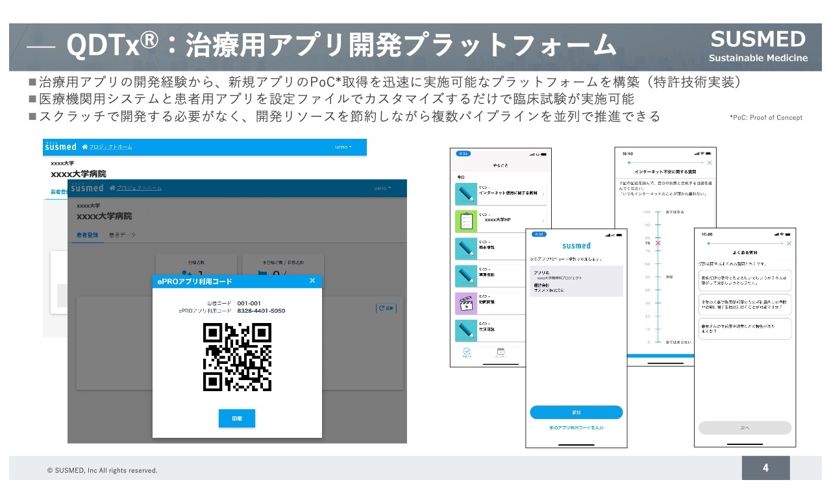Tap the pencil icon of 生活日誌 task

point(466,330)
